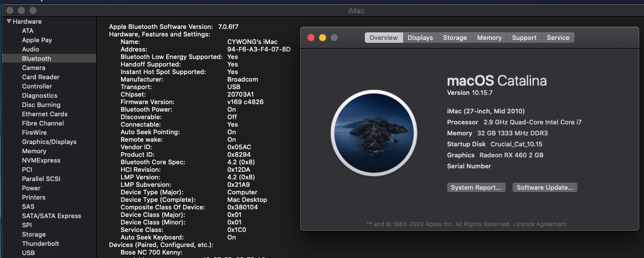Select Card Reader in the sidebar
Screen dimensions: 644x258
[41, 77]
